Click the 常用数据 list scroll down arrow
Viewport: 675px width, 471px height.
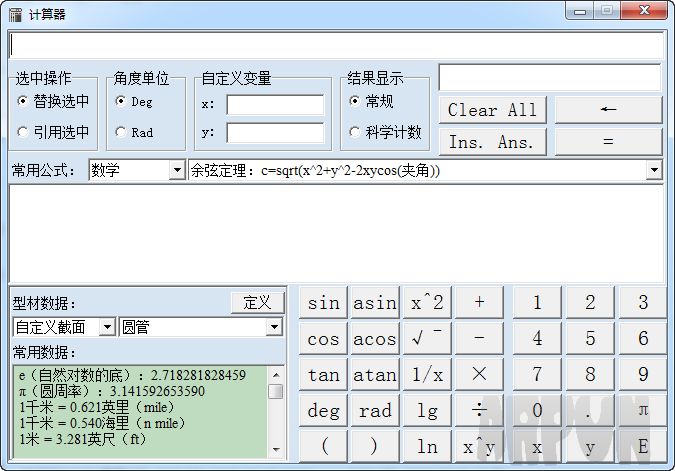tap(276, 449)
